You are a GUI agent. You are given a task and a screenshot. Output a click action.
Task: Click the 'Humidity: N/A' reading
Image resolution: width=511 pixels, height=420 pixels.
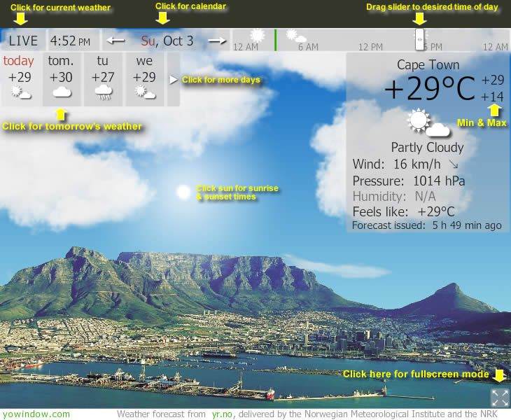coord(394,197)
